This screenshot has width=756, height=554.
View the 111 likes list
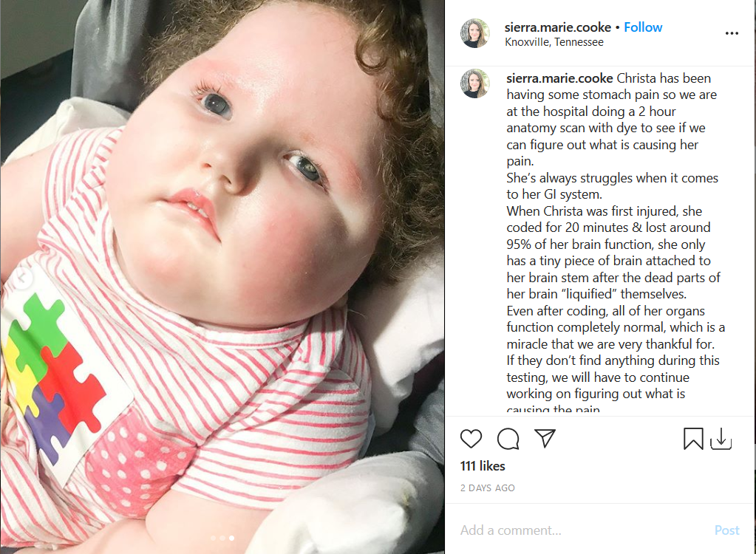coord(483,466)
